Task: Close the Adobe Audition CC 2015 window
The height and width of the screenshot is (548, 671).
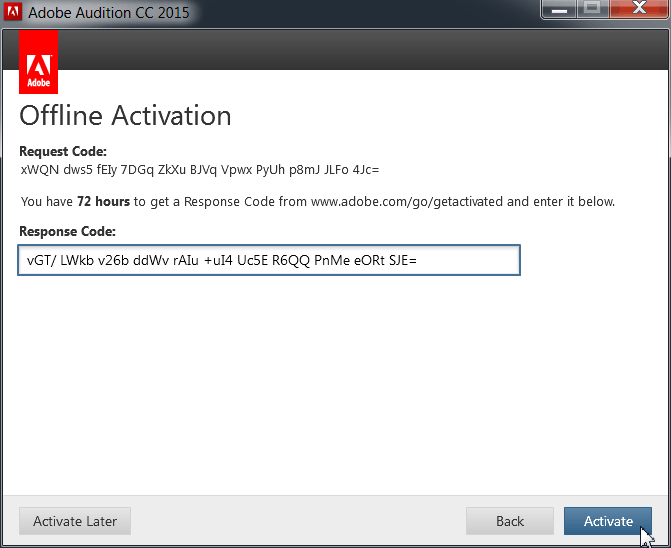Action: coord(639,9)
